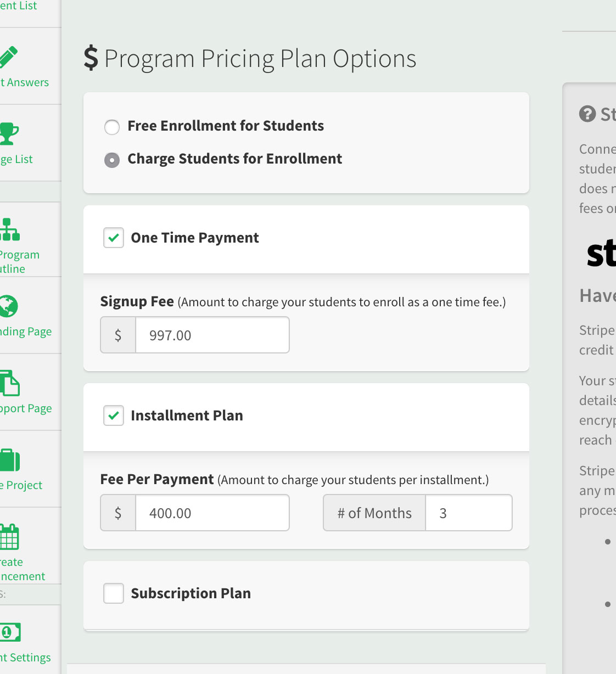Uncheck the One Time Payment checkbox

coord(114,238)
